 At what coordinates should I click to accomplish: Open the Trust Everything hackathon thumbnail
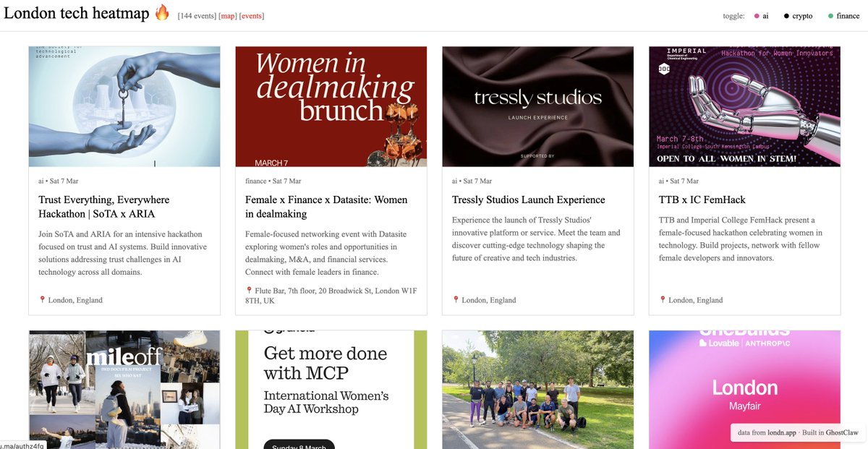point(124,107)
